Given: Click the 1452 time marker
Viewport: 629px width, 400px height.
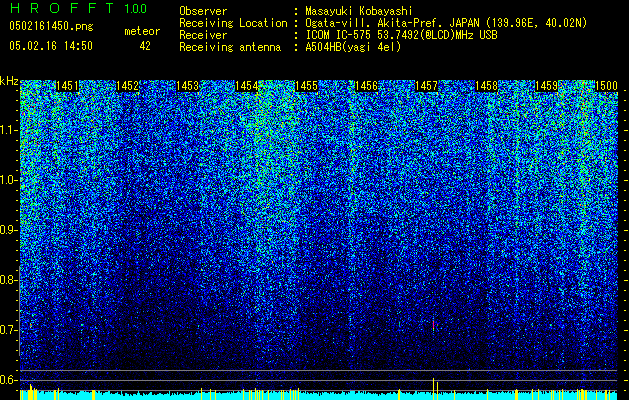Looking at the screenshot, I should coord(127,86).
